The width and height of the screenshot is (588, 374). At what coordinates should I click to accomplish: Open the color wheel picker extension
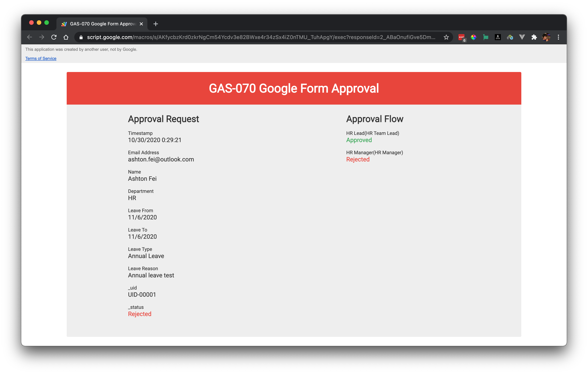tap(473, 37)
